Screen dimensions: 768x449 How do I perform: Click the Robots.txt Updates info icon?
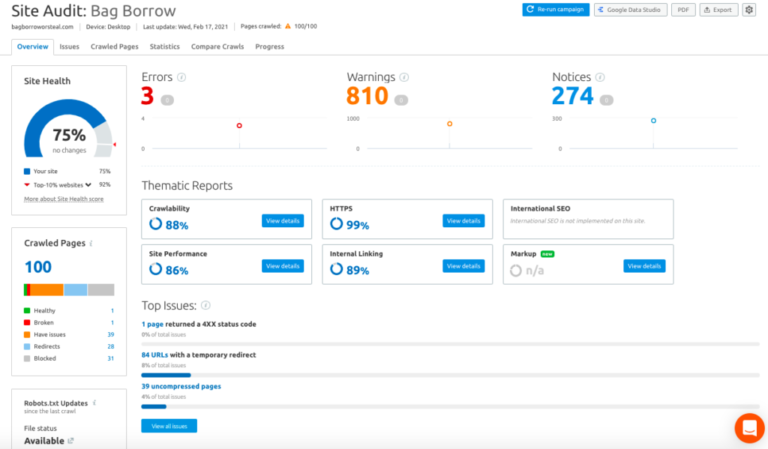point(94,403)
